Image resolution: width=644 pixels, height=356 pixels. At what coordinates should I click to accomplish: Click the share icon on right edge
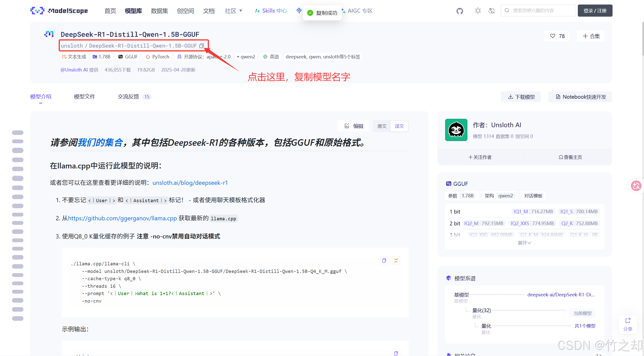point(627,324)
